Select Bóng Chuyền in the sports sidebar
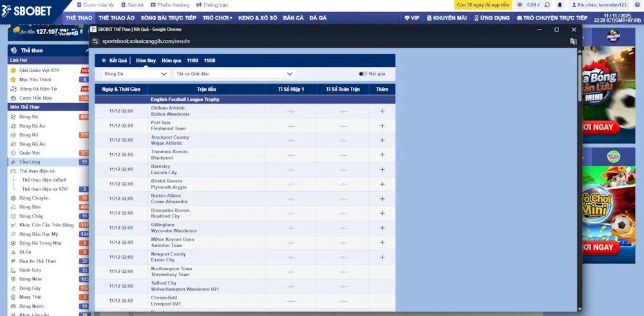 click(33, 198)
